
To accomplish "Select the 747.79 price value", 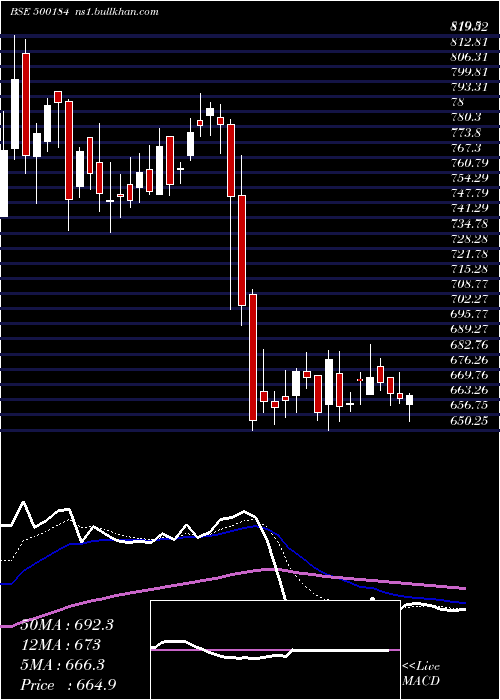I will coord(470,193).
